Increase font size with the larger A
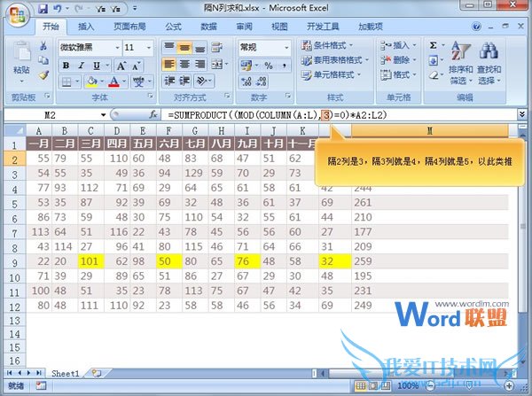This screenshot has height=396, width=532. [x=121, y=66]
